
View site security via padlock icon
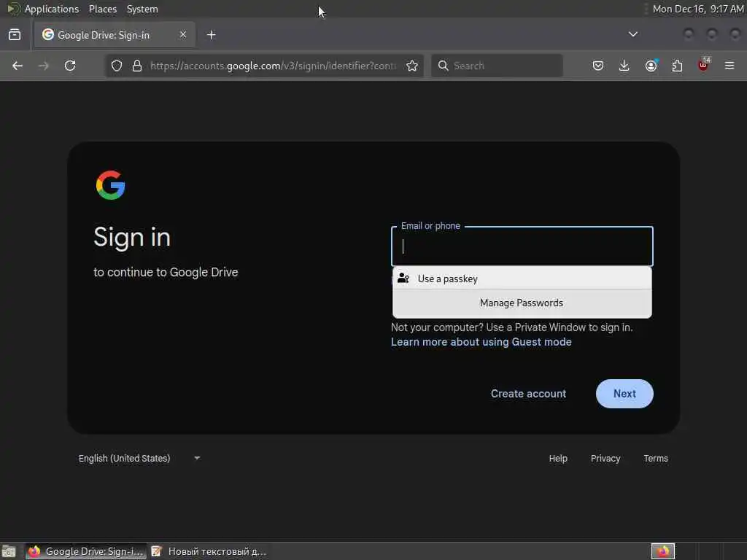pyautogui.click(x=137, y=66)
